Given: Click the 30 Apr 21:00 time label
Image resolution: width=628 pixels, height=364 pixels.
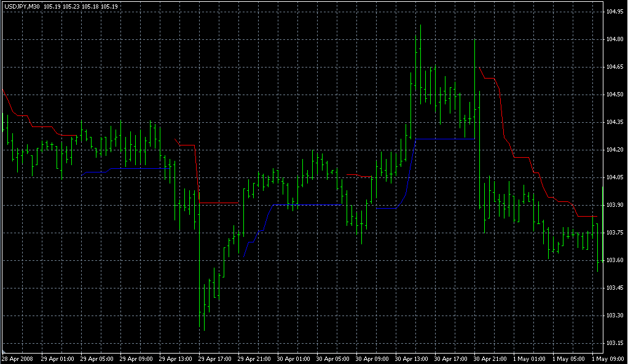Looking at the screenshot, I should click(490, 358).
